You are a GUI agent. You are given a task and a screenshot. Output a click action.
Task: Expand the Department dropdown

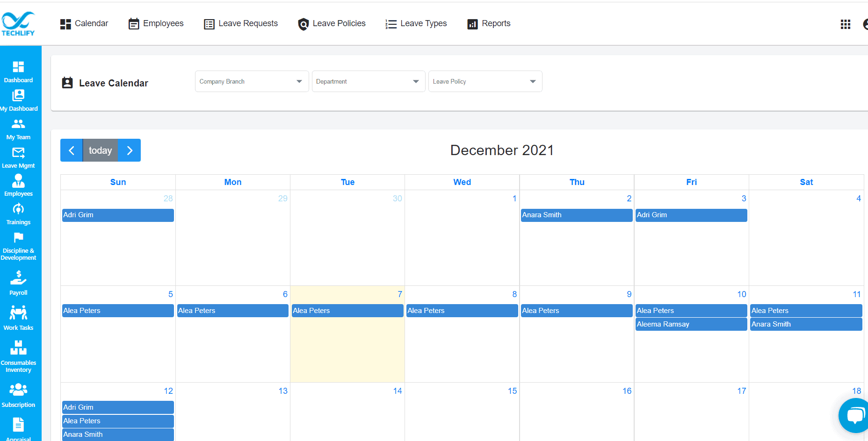point(369,81)
